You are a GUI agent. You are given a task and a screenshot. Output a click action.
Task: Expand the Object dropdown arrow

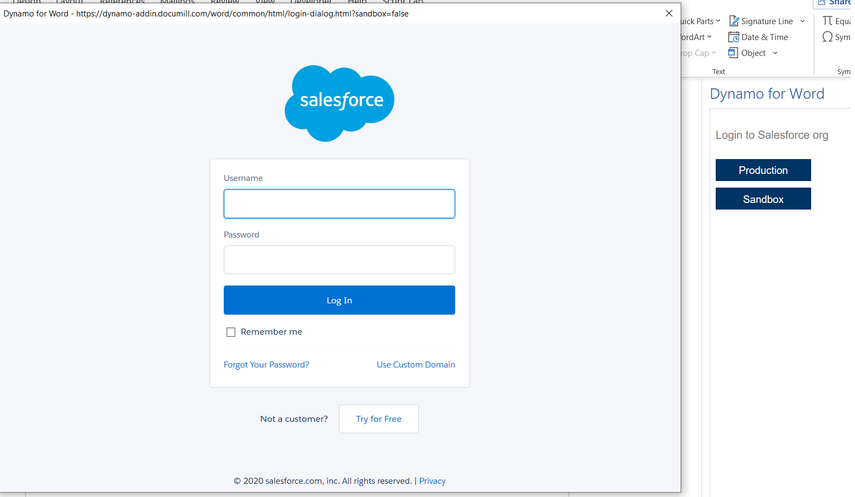pyautogui.click(x=775, y=53)
